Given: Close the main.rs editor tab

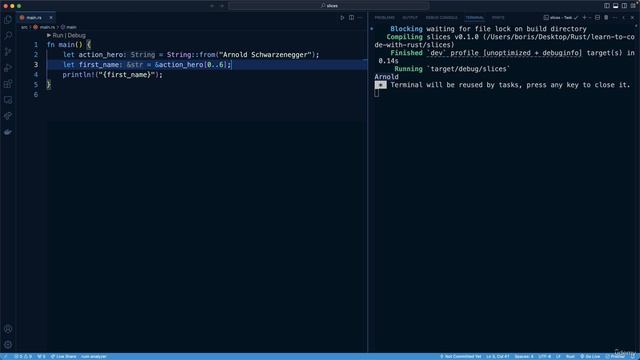Looking at the screenshot, I should (51, 18).
